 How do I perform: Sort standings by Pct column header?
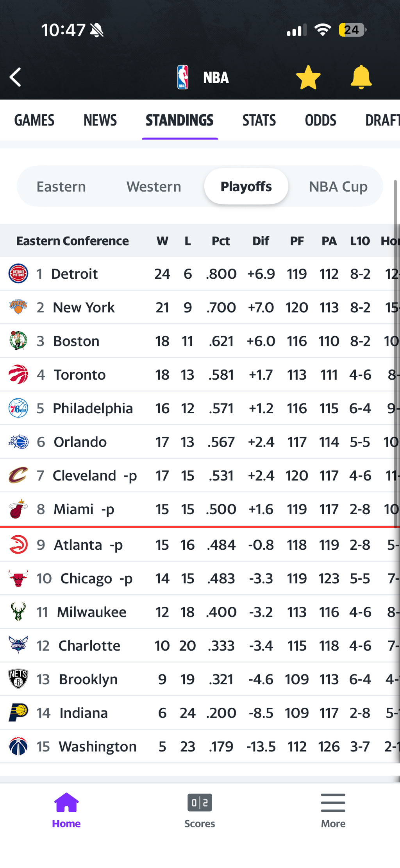coord(221,241)
